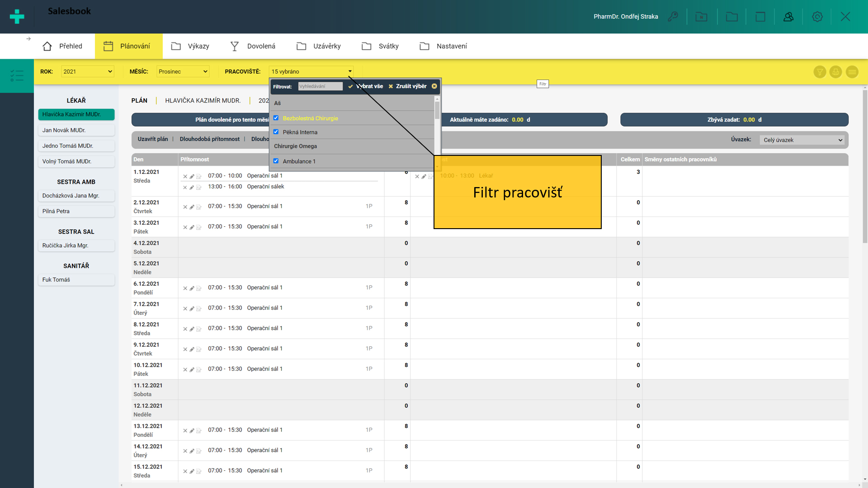Expand the MĚSÍC month dropdown
Screen dimensions: 868x488
tap(183, 71)
